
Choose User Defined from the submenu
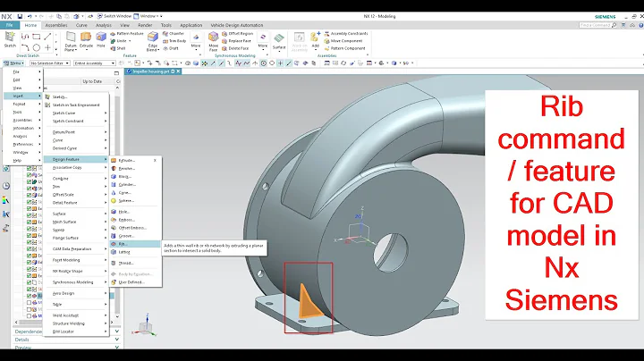tap(135, 282)
